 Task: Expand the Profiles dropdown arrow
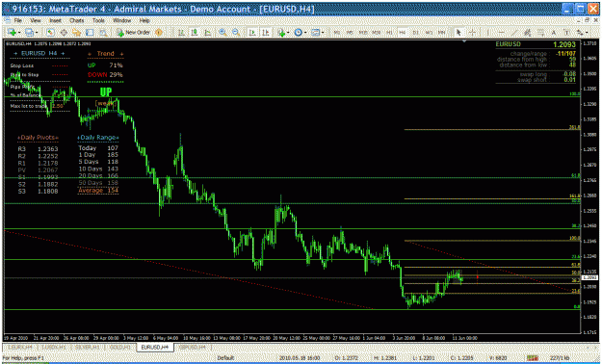[x=36, y=33]
